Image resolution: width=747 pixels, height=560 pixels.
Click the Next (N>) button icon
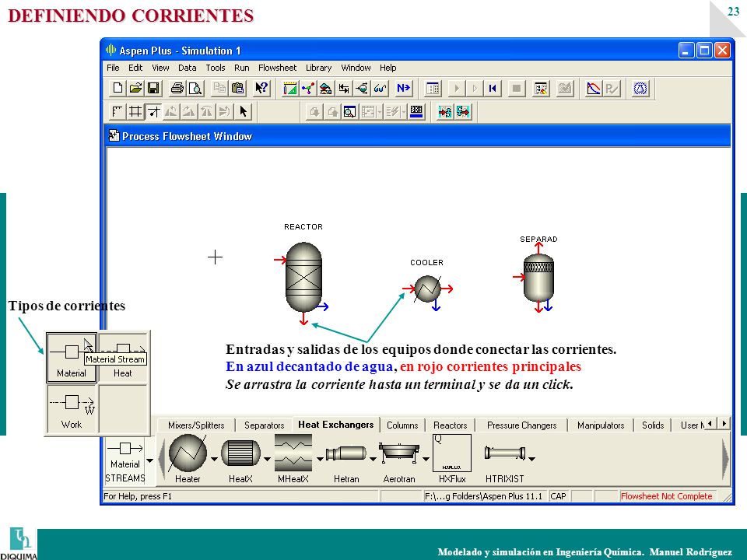click(403, 88)
